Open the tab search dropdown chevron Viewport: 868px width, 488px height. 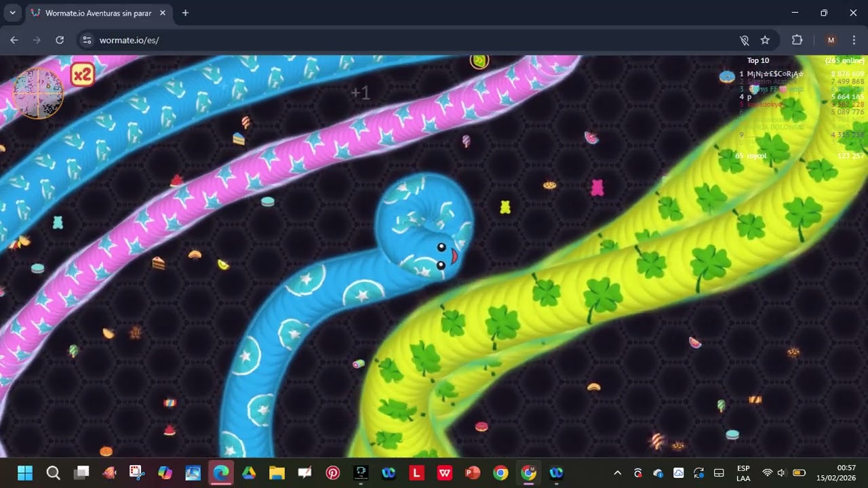tap(12, 13)
